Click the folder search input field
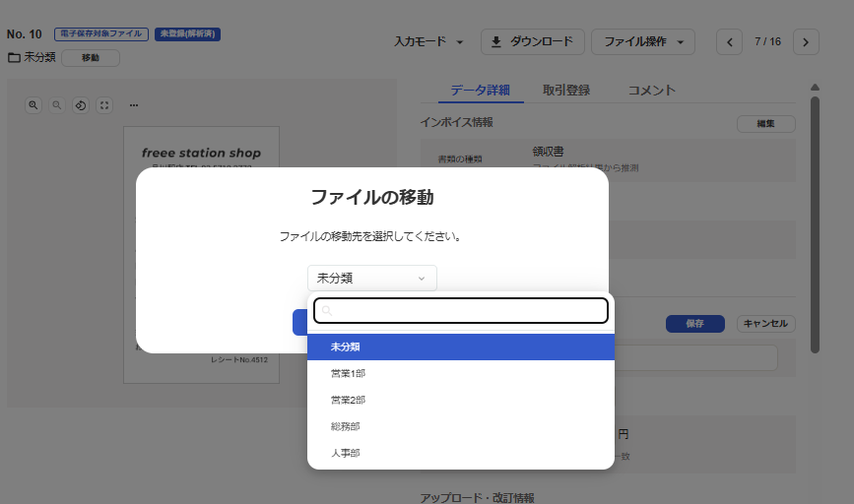Screen dimensions: 854x504 click(x=461, y=310)
